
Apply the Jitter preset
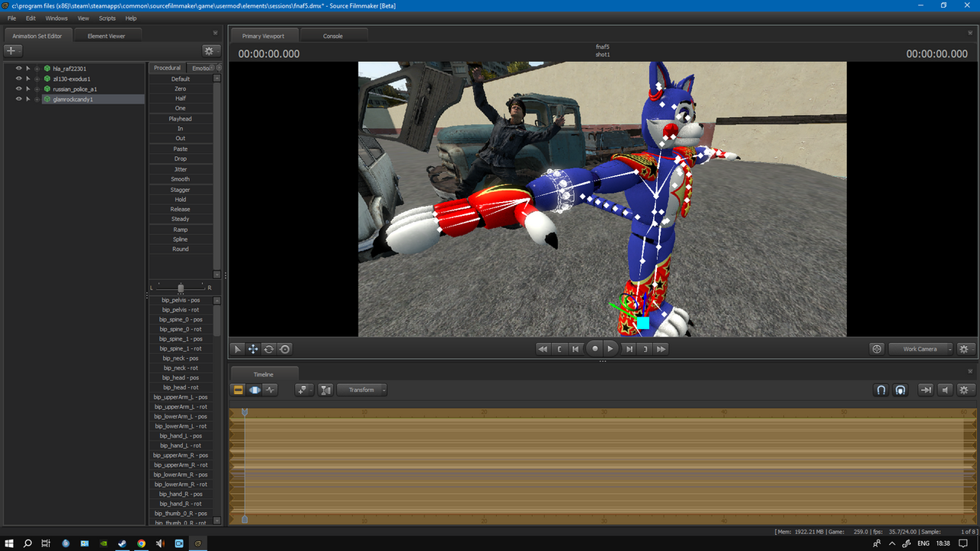coord(181,169)
